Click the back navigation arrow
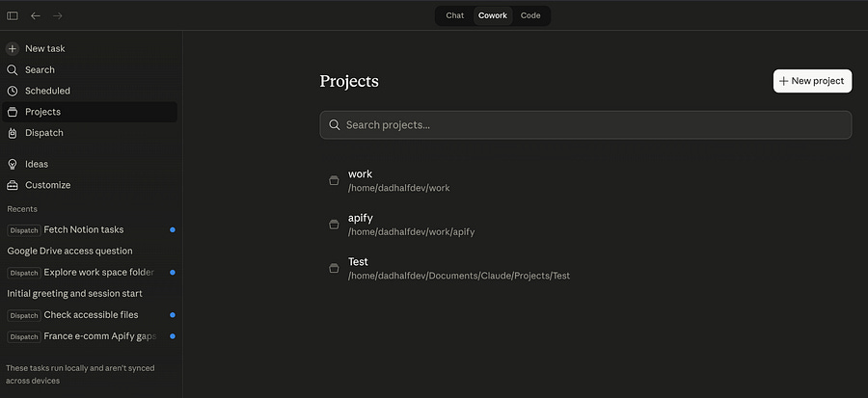The width and height of the screenshot is (868, 398). tap(36, 15)
